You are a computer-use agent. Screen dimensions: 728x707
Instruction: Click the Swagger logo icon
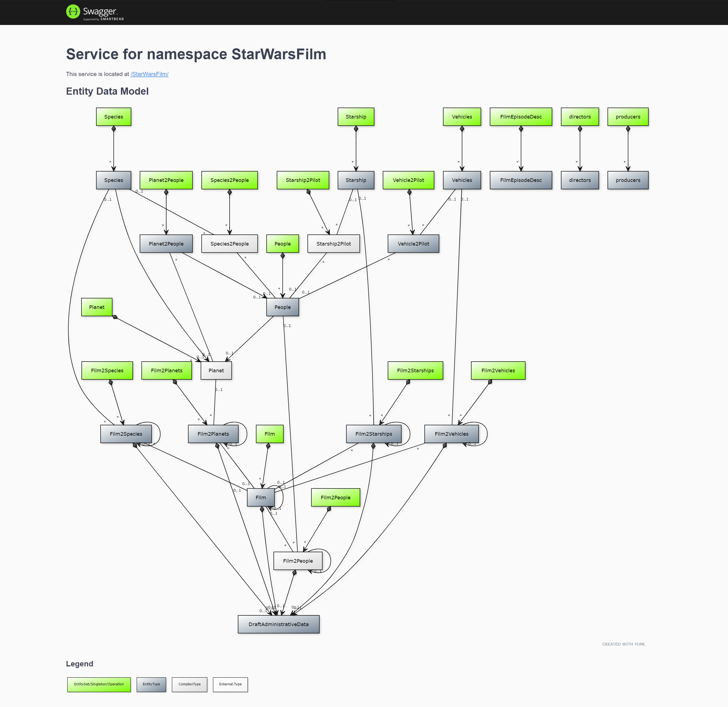pos(73,12)
